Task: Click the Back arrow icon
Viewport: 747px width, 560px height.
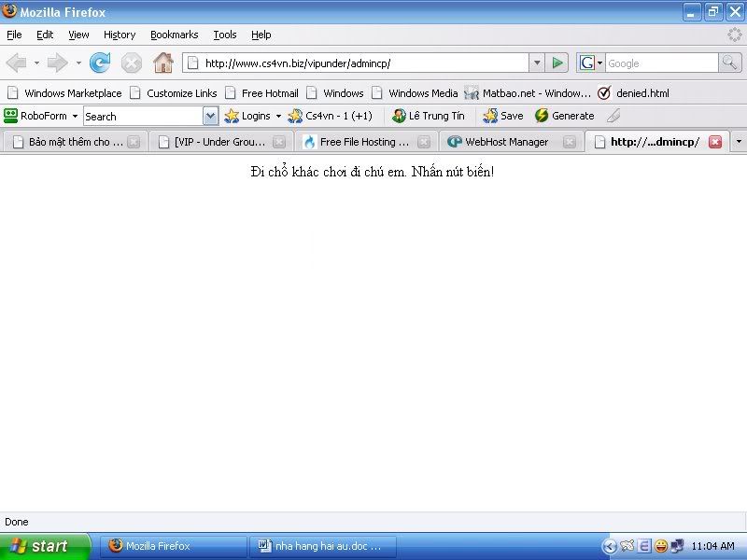Action: [16, 63]
